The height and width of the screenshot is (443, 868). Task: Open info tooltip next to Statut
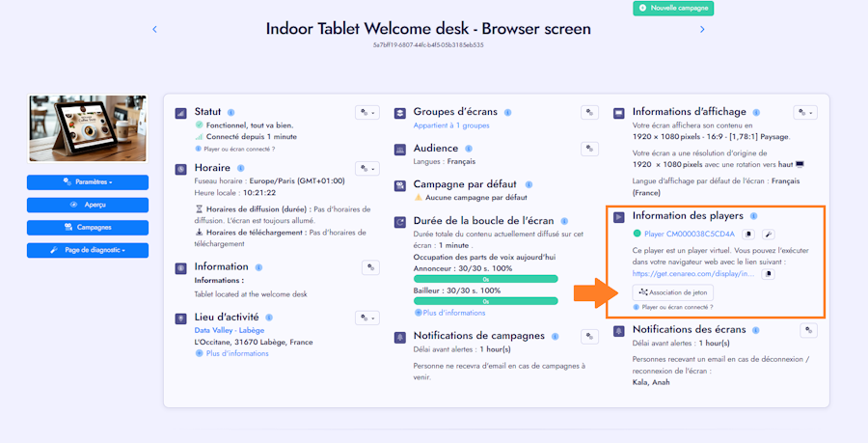coord(231,112)
